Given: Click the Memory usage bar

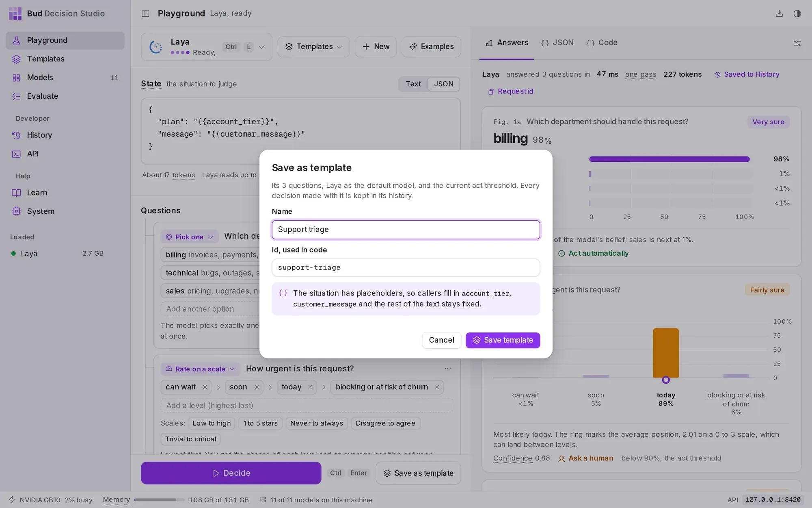Looking at the screenshot, I should click(x=159, y=500).
